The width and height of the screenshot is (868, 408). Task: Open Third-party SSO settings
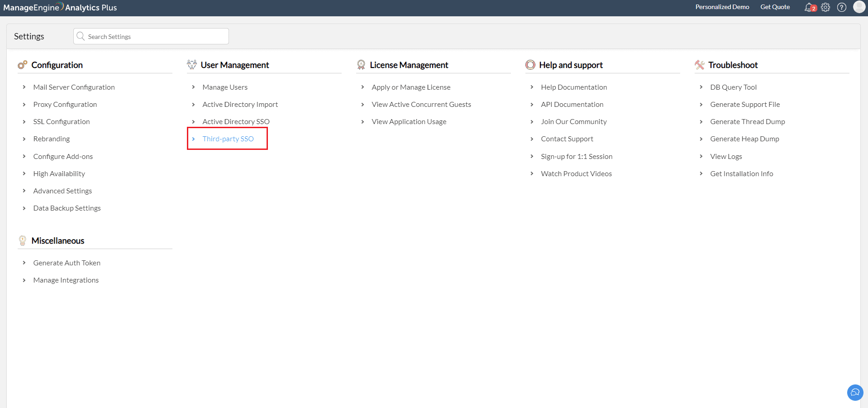point(228,139)
